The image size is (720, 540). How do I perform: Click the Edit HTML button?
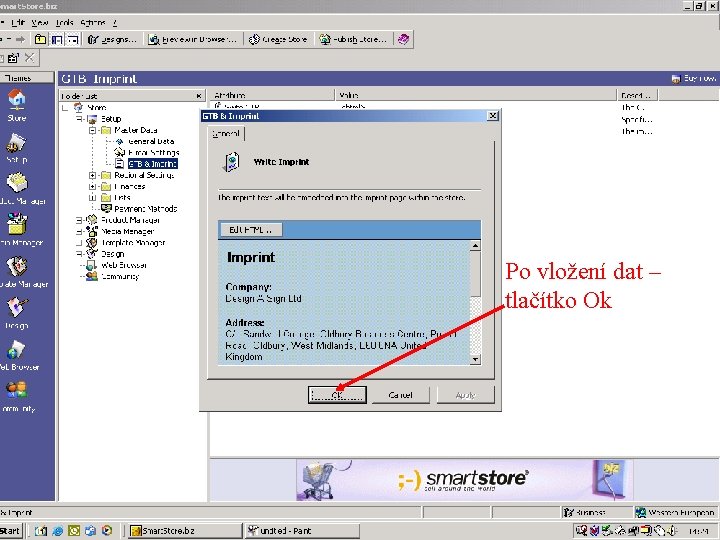(x=251, y=230)
